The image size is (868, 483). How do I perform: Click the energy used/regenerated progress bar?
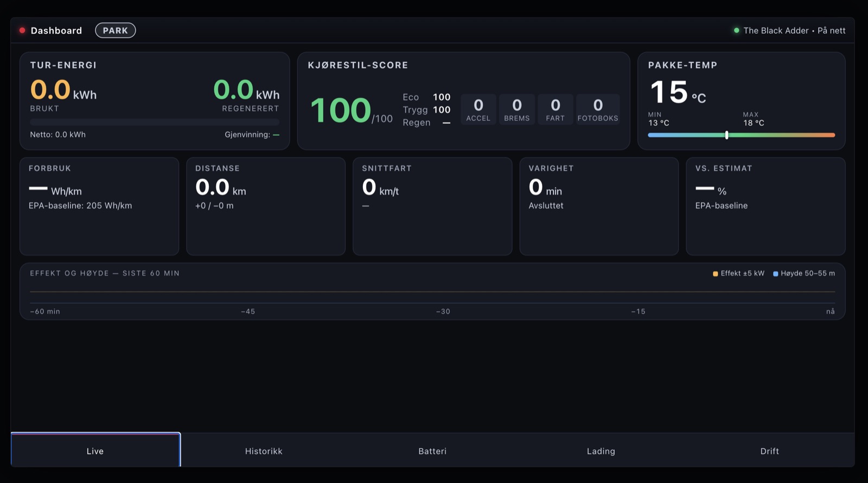pos(155,122)
